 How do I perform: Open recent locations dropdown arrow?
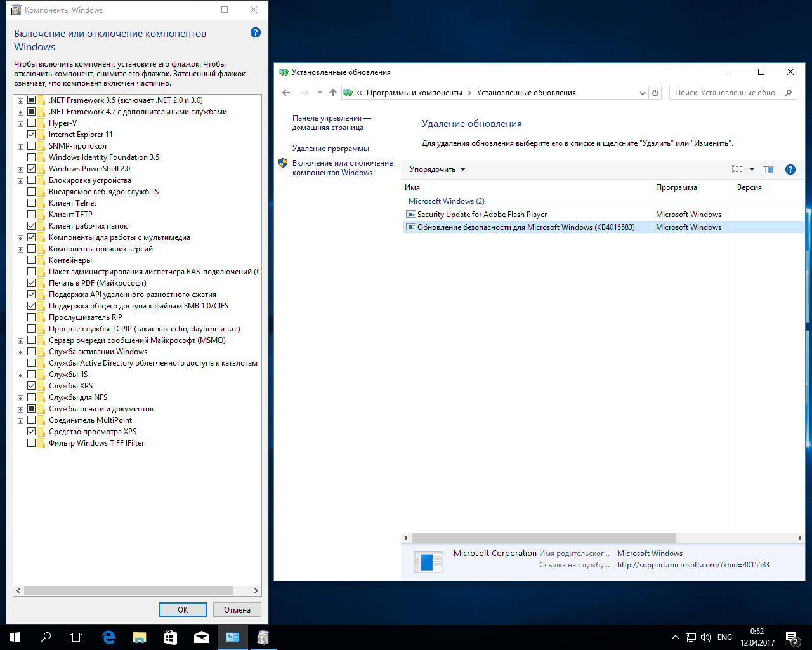320,93
